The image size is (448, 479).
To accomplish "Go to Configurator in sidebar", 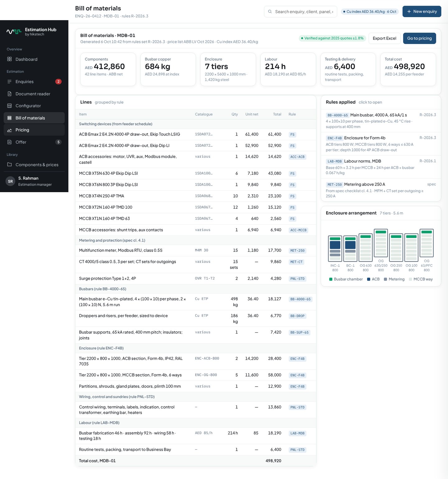I will pyautogui.click(x=34, y=106).
